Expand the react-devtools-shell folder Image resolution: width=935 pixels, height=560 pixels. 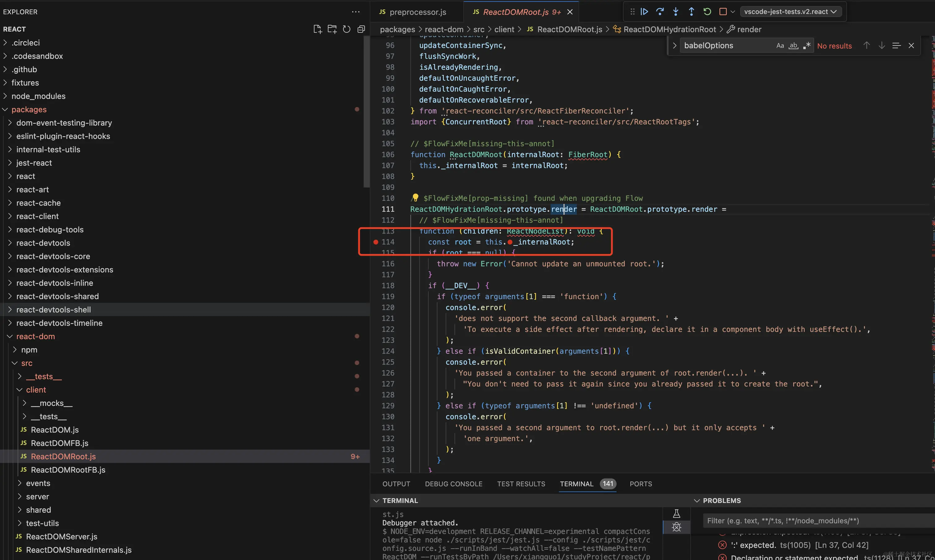tap(53, 309)
